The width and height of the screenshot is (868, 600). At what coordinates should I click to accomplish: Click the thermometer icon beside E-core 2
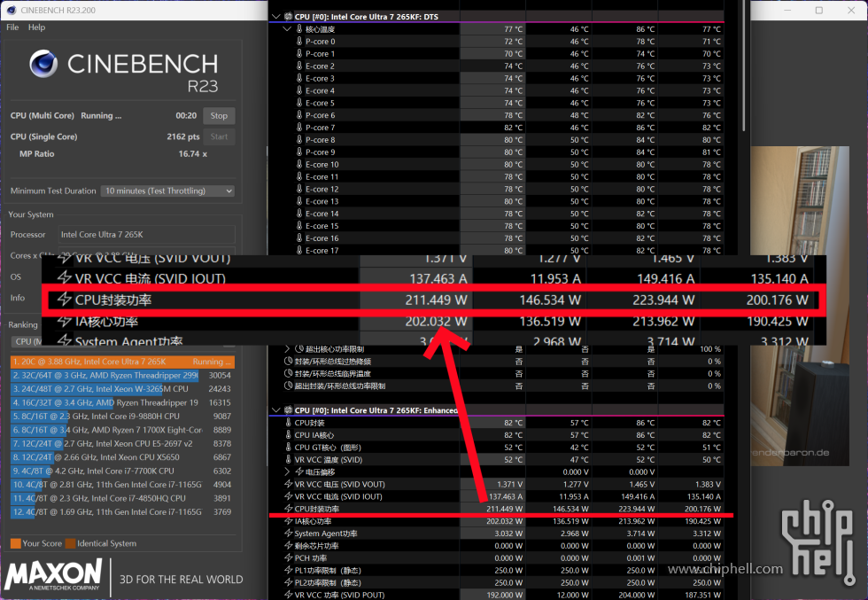click(299, 66)
